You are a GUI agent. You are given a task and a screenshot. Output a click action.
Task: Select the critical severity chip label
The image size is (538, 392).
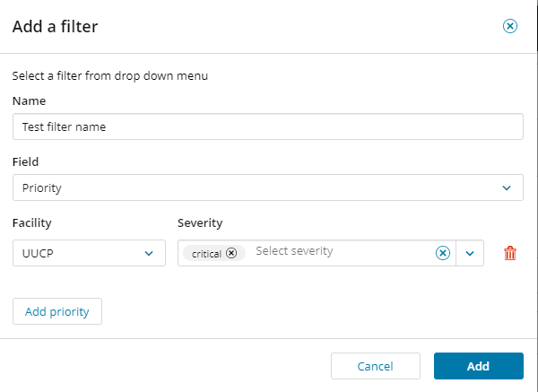click(206, 254)
